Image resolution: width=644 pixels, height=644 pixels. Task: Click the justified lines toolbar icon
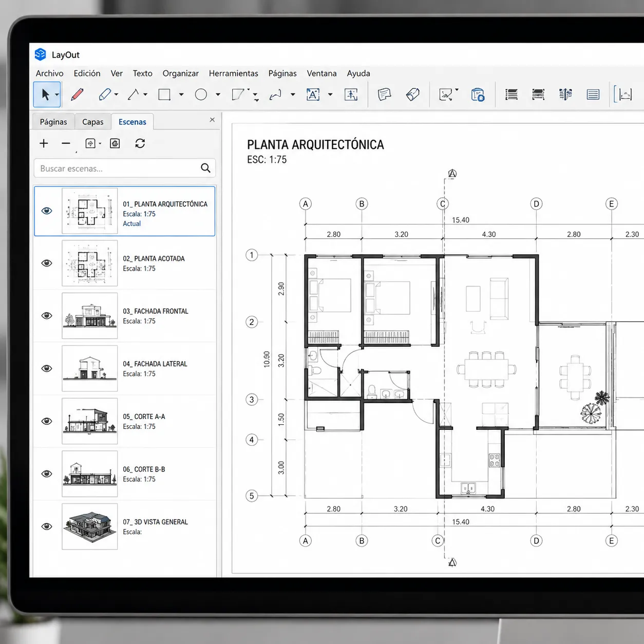coord(593,94)
